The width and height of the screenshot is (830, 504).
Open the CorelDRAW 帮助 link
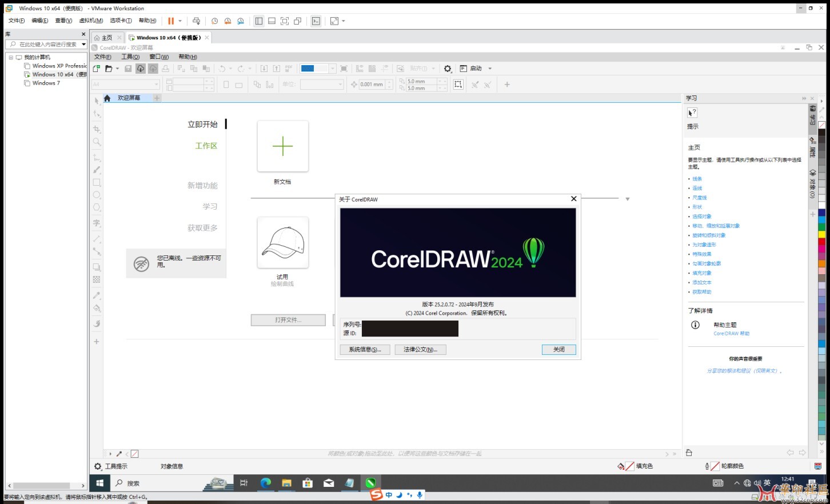[x=731, y=334]
